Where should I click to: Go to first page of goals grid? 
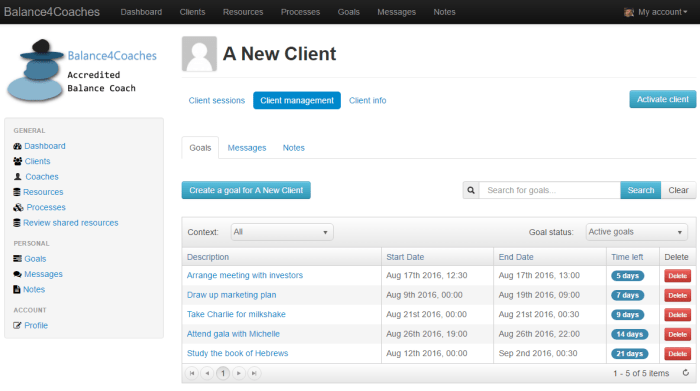(192, 373)
